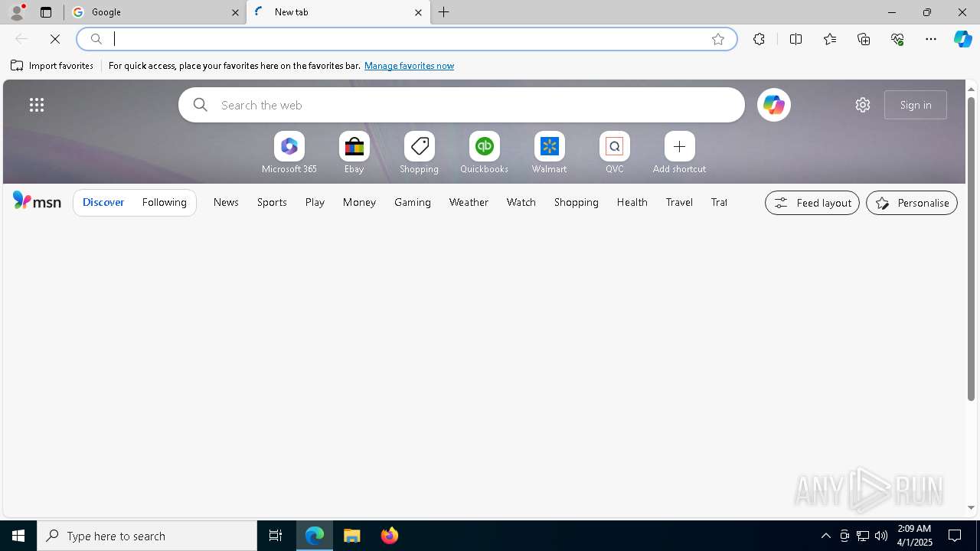980x551 pixels.
Task: Open File Explorer from taskbar
Action: pyautogui.click(x=352, y=536)
